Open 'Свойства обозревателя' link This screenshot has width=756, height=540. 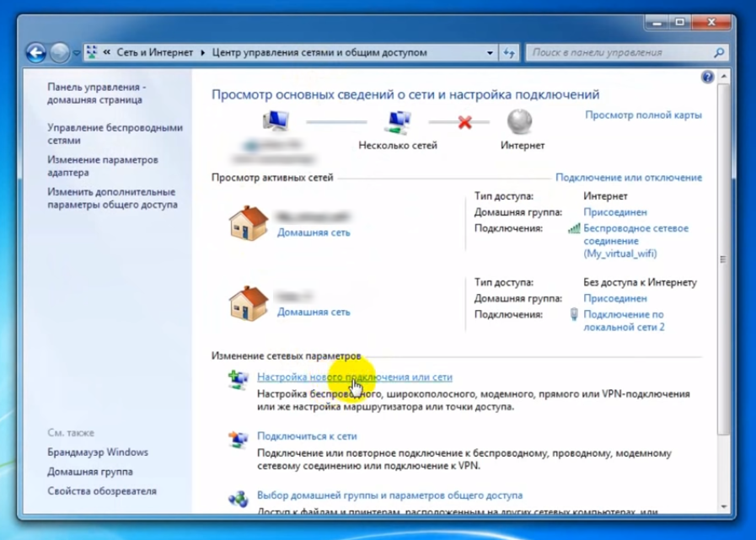click(x=102, y=491)
